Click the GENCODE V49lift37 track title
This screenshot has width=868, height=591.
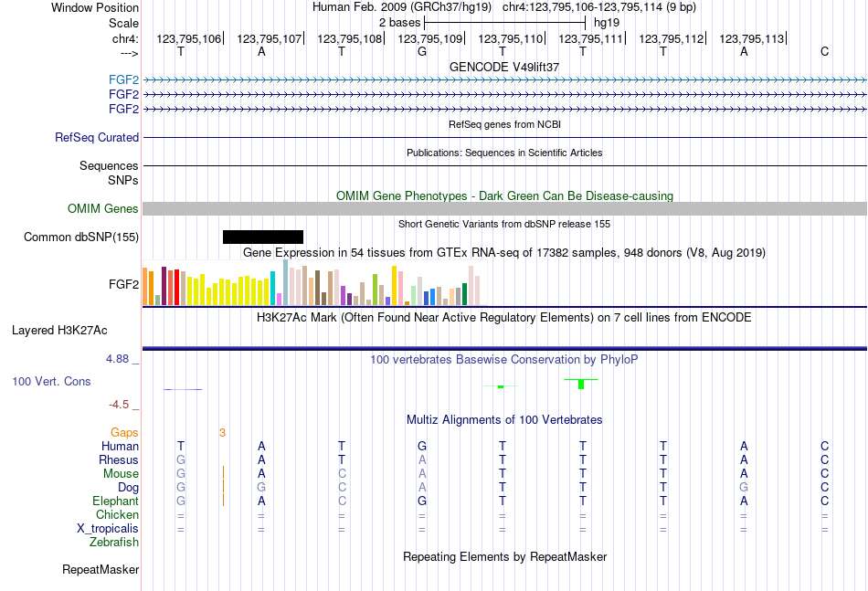[x=504, y=67]
